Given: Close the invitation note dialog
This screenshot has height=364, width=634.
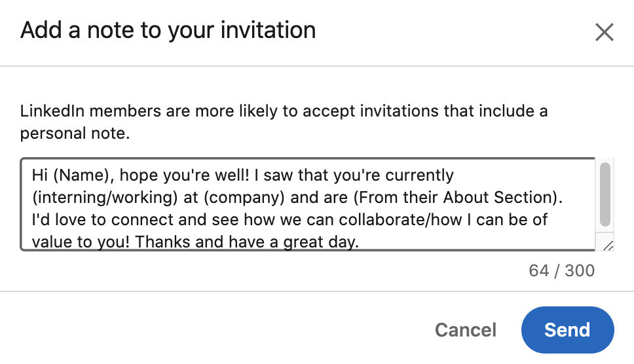Looking at the screenshot, I should click(604, 32).
